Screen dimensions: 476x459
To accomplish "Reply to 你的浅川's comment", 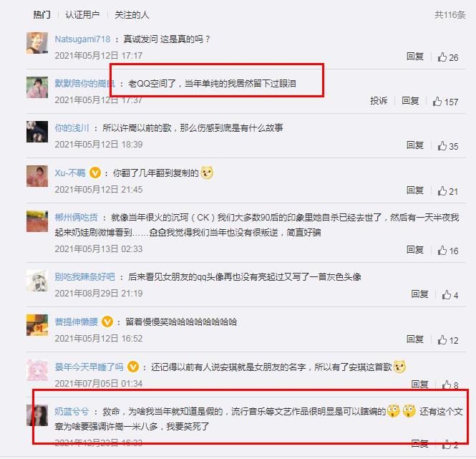I will coord(415,145).
